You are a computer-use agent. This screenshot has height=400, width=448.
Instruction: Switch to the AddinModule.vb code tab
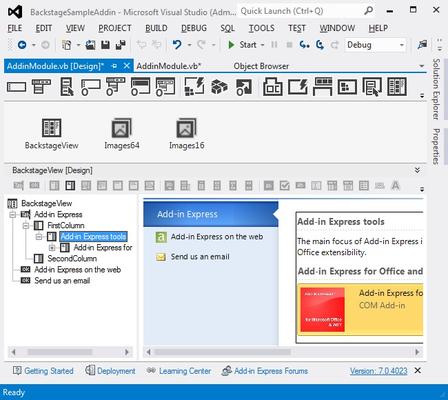click(169, 66)
